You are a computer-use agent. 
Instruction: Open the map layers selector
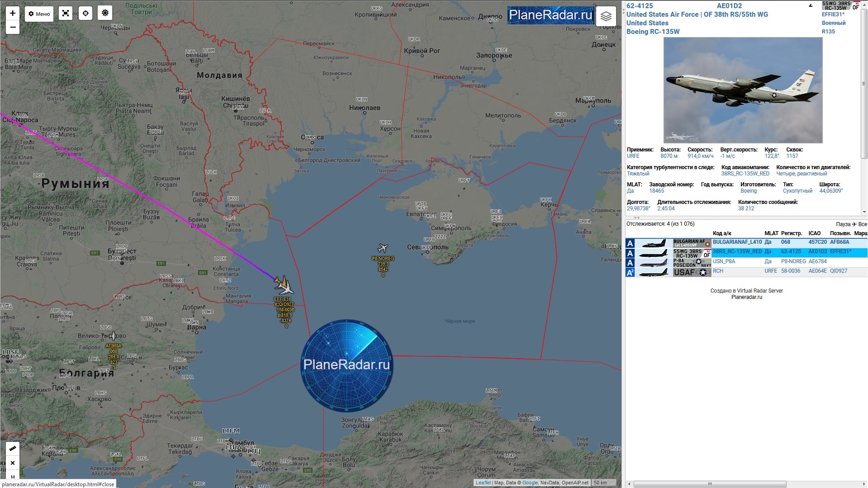pos(606,17)
